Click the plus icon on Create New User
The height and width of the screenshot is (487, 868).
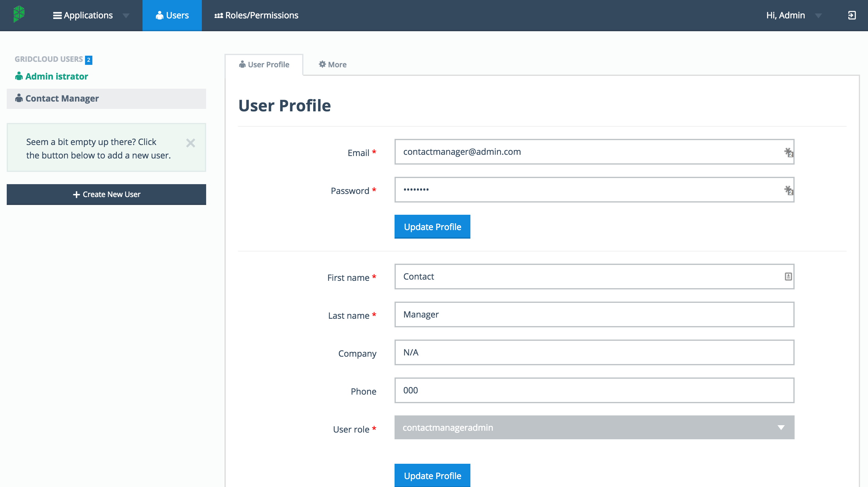pos(76,194)
